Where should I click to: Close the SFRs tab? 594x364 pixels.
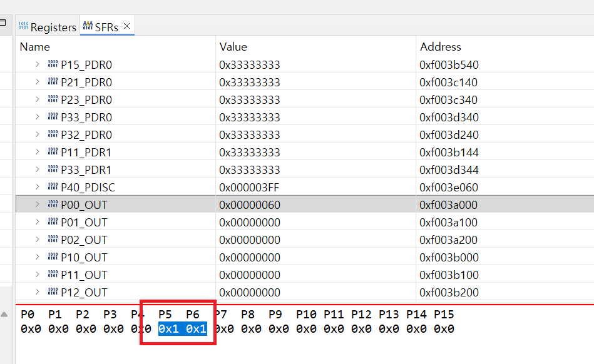[127, 26]
